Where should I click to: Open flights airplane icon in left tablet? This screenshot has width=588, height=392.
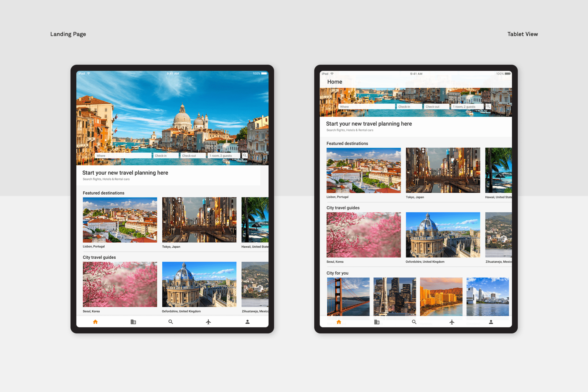(x=208, y=322)
